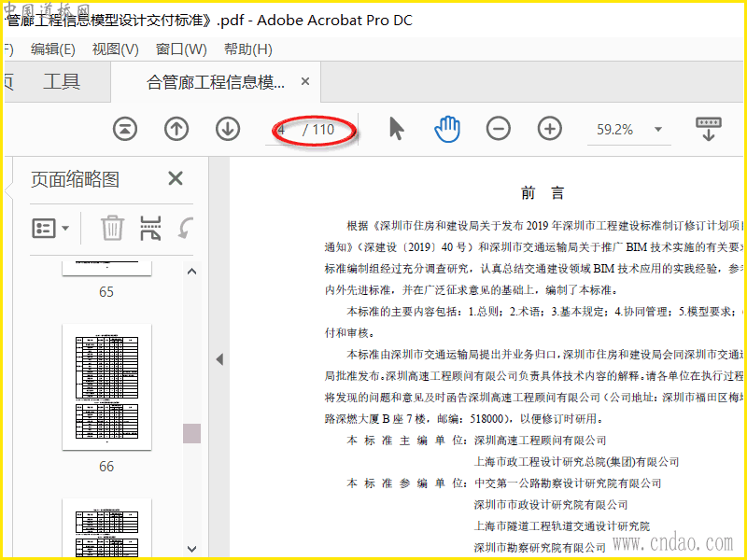Select the 合管廊工程信息模... document tab
This screenshot has height=560, width=747.
click(x=216, y=82)
